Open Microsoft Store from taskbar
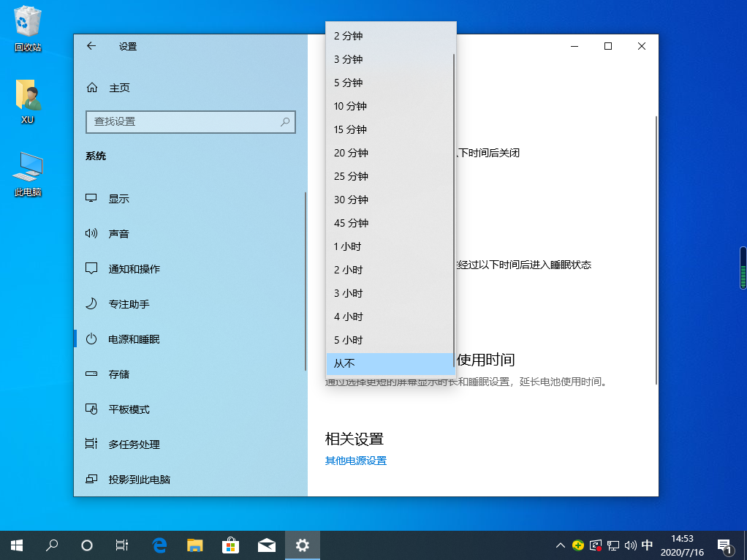747x560 pixels. click(230, 545)
